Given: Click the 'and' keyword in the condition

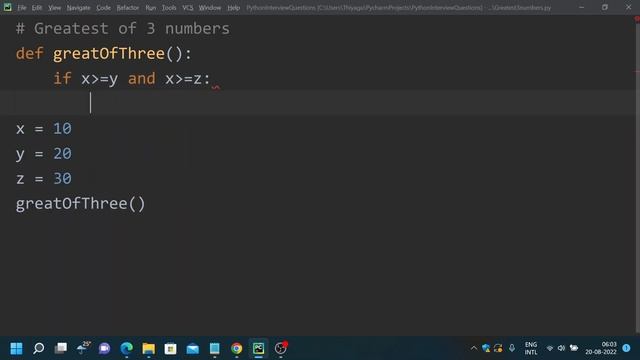Looking at the screenshot, I should point(142,78).
